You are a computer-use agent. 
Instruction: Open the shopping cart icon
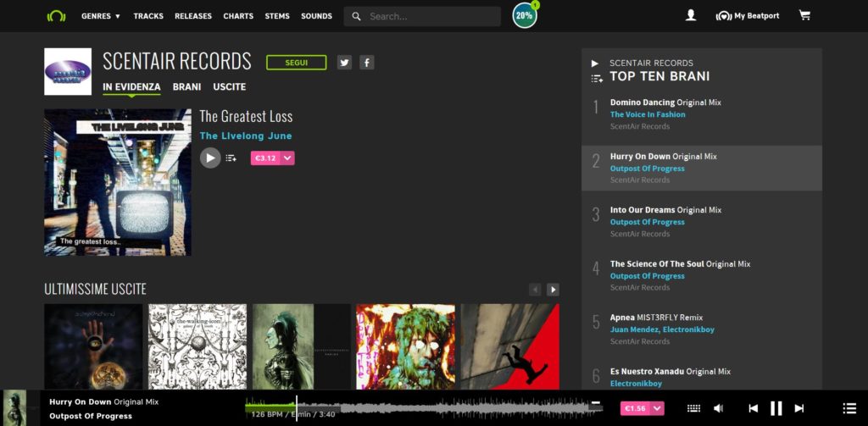point(804,15)
